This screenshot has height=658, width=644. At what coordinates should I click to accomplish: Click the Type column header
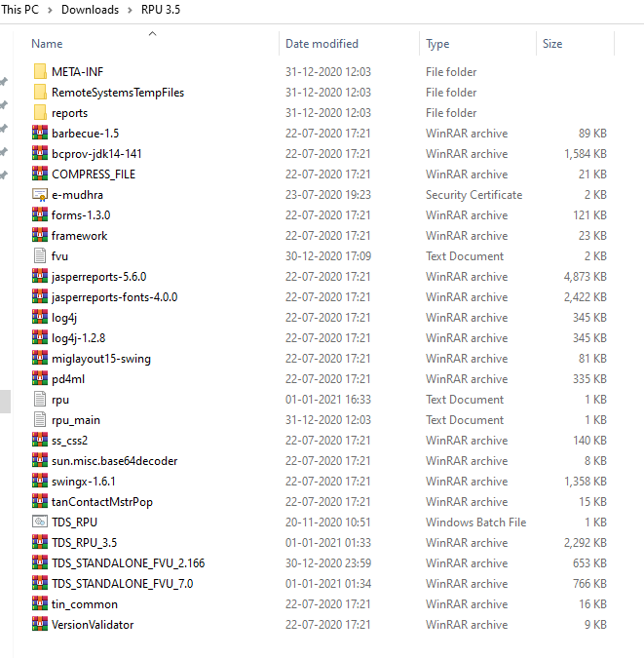coord(437,44)
